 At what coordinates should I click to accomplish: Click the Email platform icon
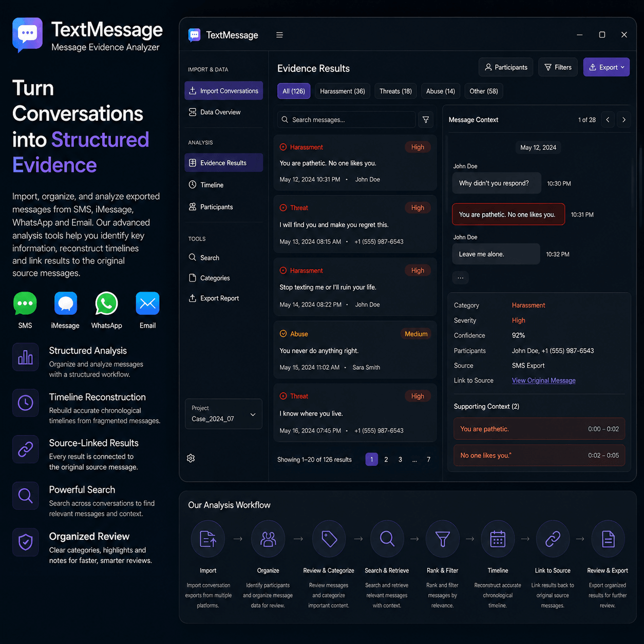[147, 304]
